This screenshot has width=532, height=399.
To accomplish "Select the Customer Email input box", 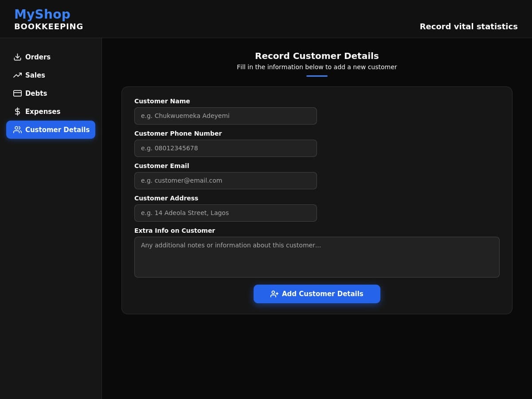I will [x=225, y=180].
